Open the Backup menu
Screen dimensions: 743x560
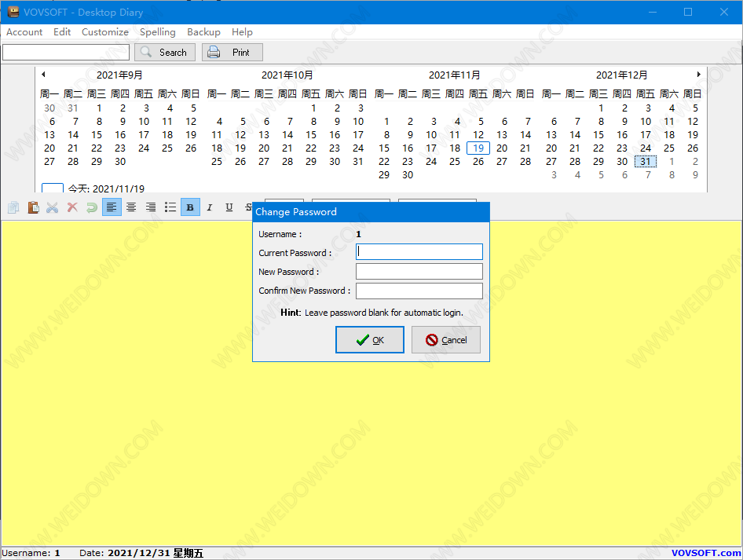click(x=203, y=31)
